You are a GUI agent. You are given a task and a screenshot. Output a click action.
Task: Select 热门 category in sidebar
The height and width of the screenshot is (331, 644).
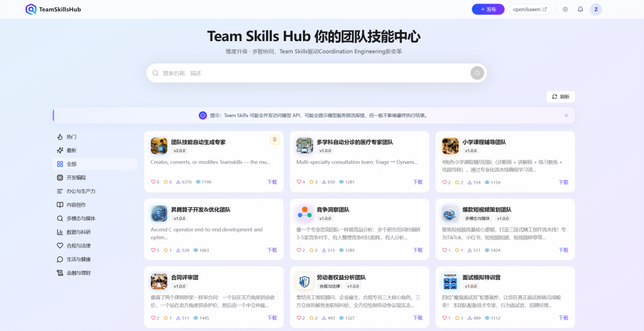[95, 137]
